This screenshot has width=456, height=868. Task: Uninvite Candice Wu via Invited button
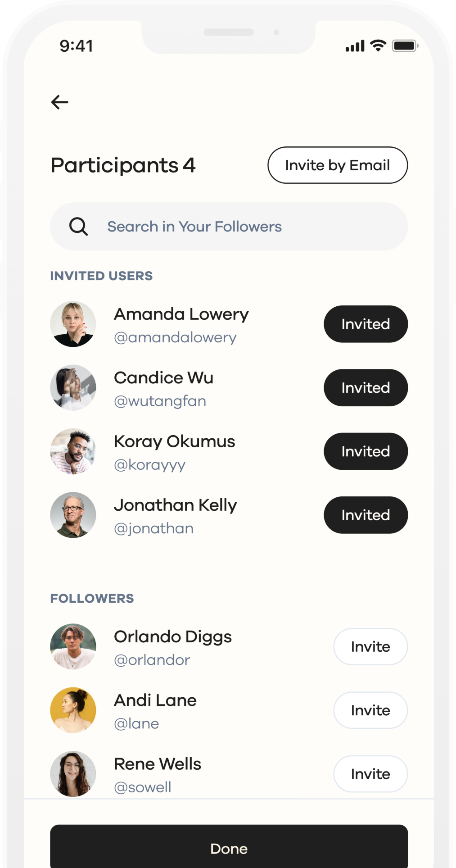(x=366, y=388)
